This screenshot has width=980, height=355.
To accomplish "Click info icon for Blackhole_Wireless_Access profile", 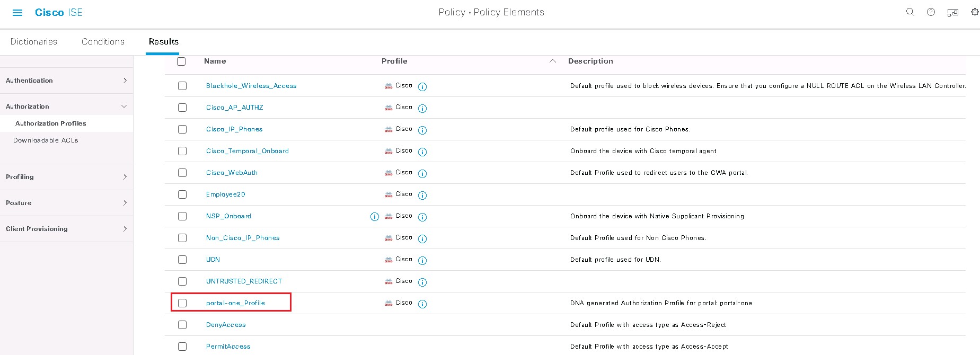I will (422, 86).
